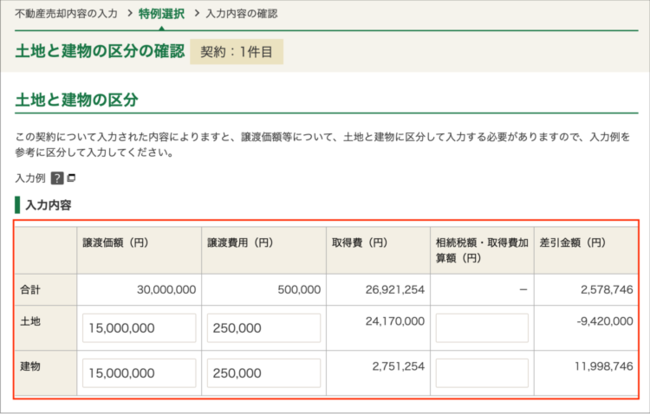Focus the 建物 譲渡費用 input field
The width and height of the screenshot is (650, 414).
pyautogui.click(x=264, y=373)
